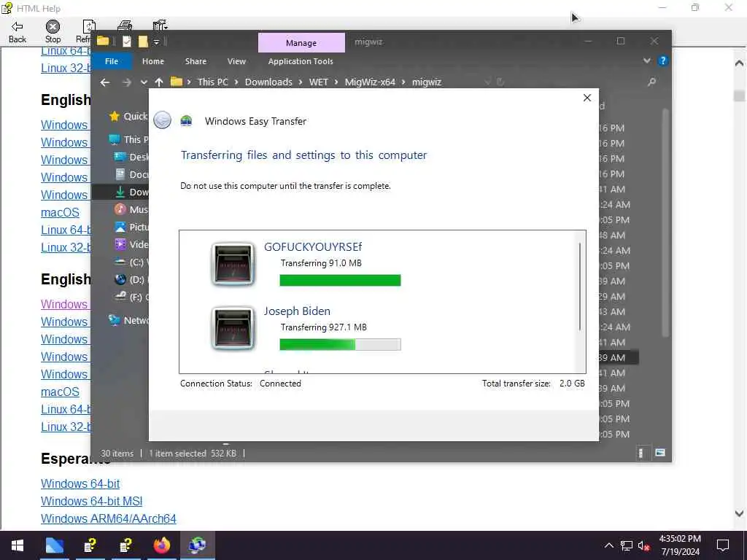
Task: Open recent locations dropdown in Explorer
Action: coord(144,82)
